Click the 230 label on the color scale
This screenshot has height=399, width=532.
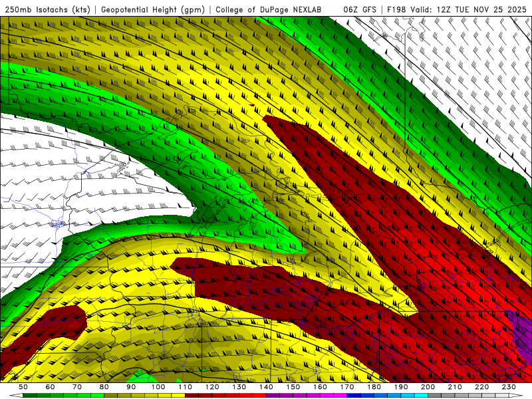click(x=509, y=387)
